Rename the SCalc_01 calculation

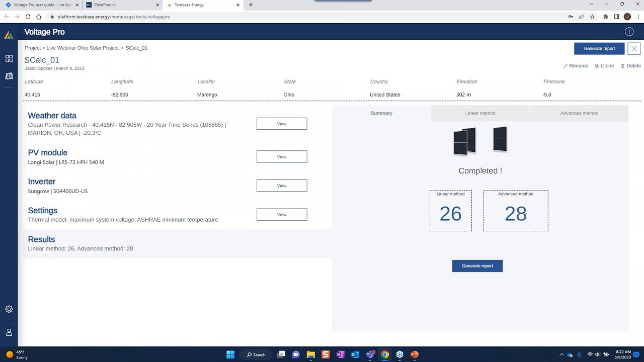(x=576, y=66)
